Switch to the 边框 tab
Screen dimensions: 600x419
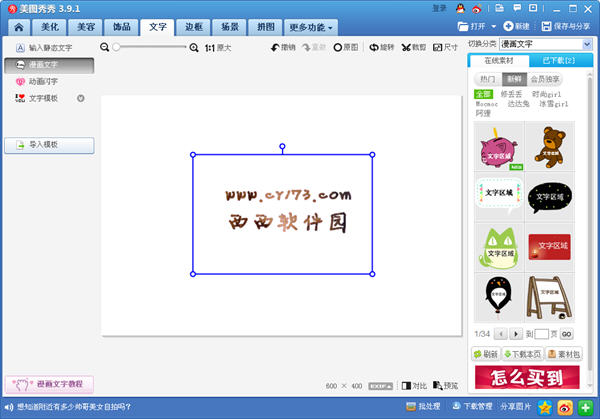[194, 27]
